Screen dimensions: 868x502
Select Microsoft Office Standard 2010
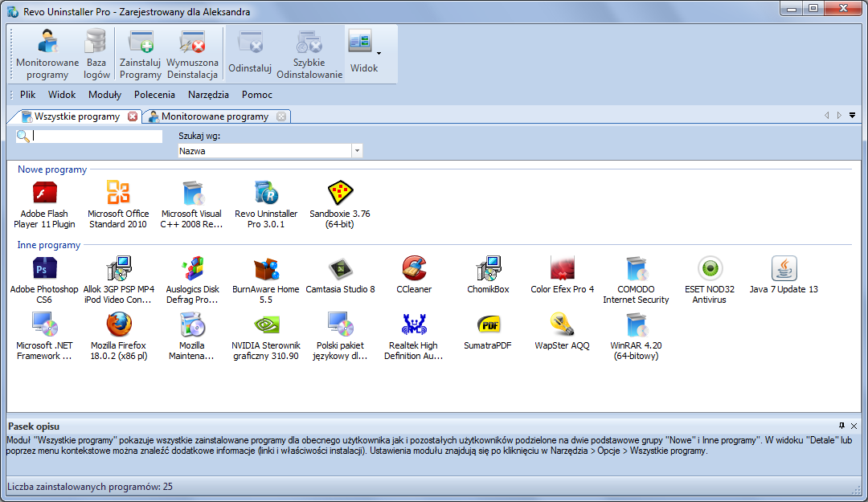[118, 204]
